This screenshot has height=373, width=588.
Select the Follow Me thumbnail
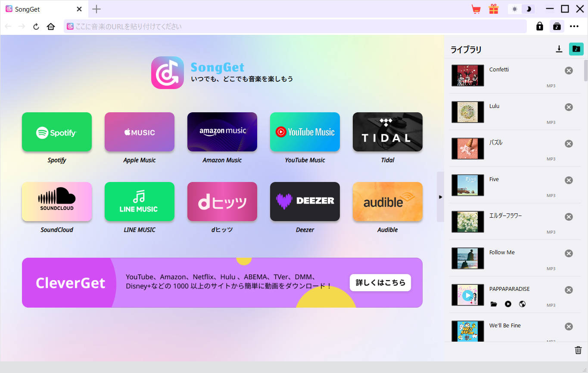click(467, 258)
